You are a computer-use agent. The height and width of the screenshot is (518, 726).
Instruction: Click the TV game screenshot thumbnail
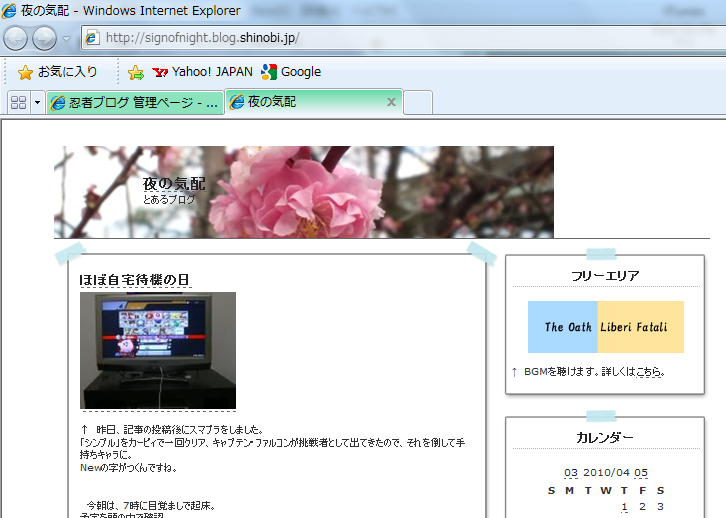pyautogui.click(x=158, y=350)
